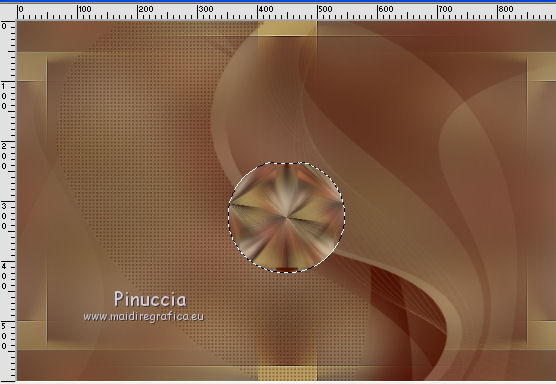Click the 100 mark on horizontal ruler

tap(85, 9)
